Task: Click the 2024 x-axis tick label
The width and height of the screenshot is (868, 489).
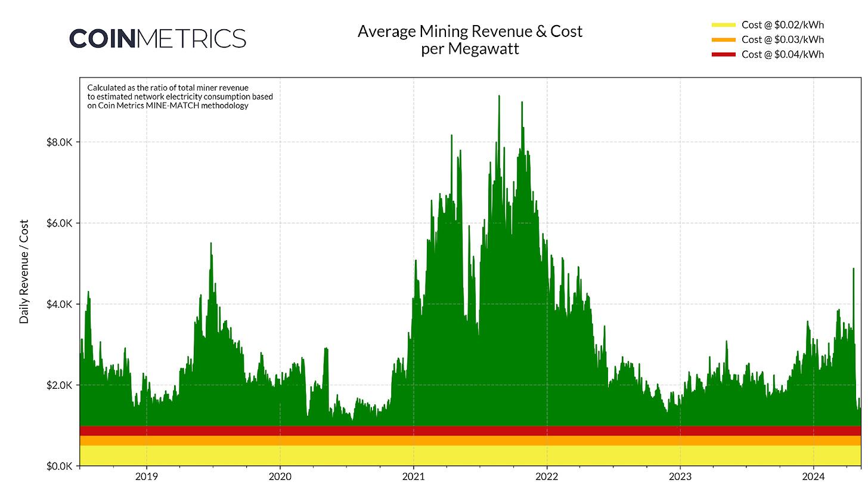Action: [814, 477]
